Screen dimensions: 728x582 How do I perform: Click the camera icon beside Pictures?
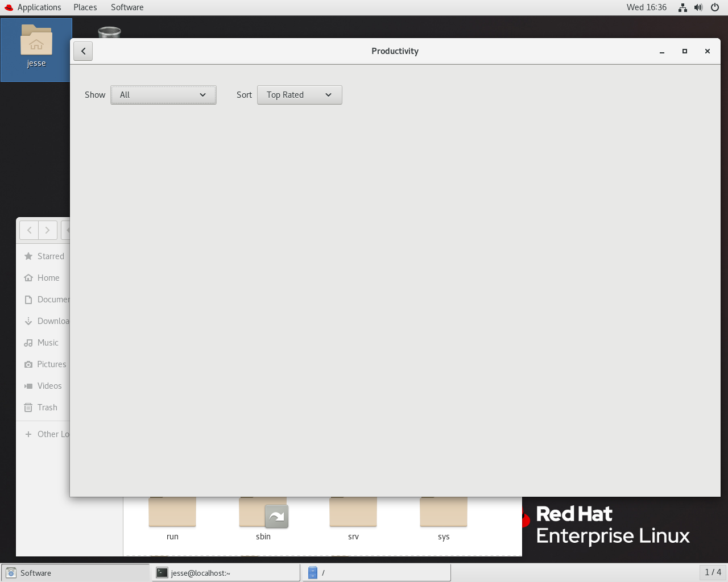(28, 364)
